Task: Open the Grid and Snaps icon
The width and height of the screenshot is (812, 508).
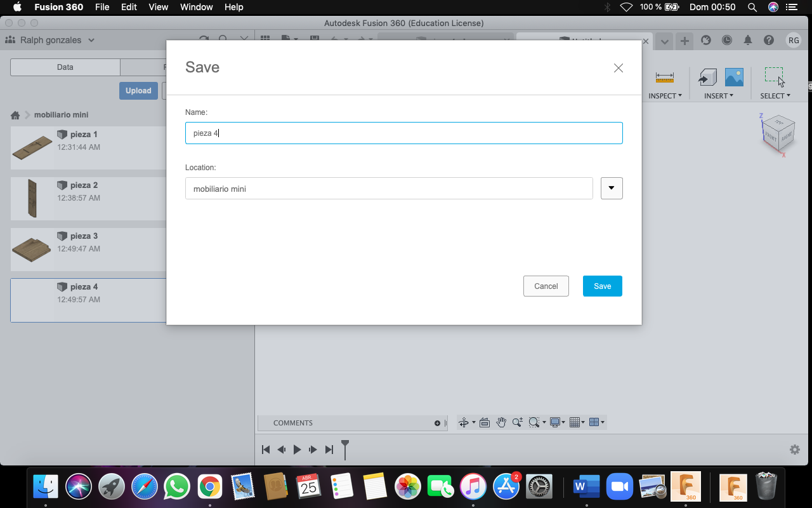Action: point(575,422)
